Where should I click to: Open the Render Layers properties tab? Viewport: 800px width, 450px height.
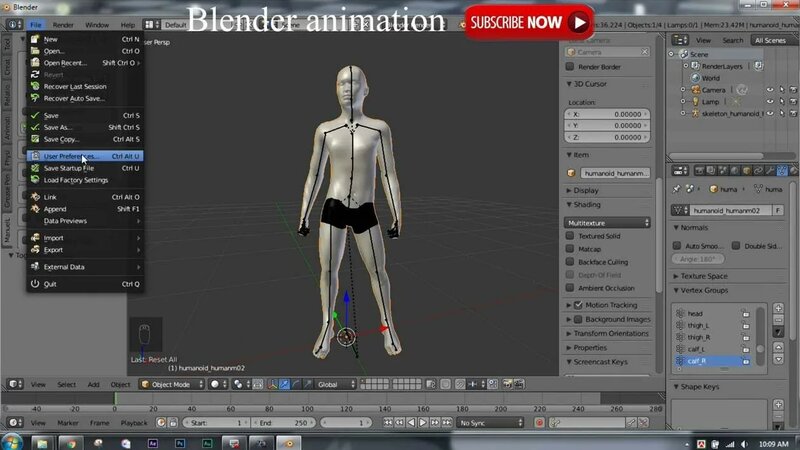pos(711,171)
